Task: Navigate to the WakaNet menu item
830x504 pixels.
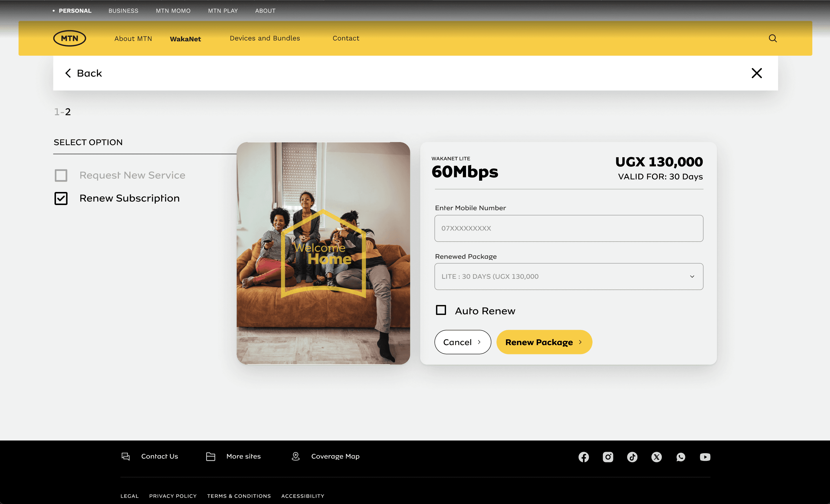Action: pyautogui.click(x=185, y=39)
